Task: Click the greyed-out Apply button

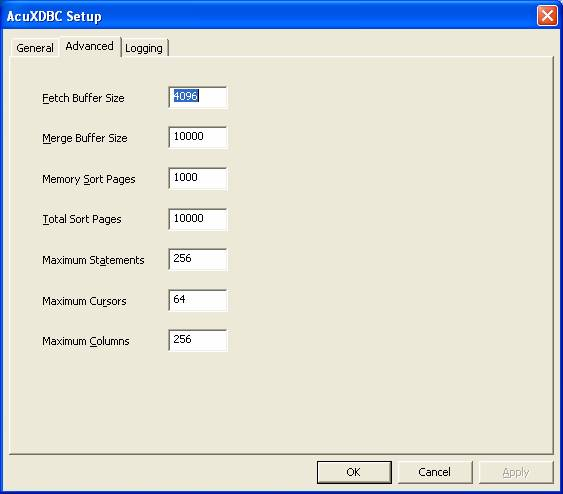Action: (516, 472)
